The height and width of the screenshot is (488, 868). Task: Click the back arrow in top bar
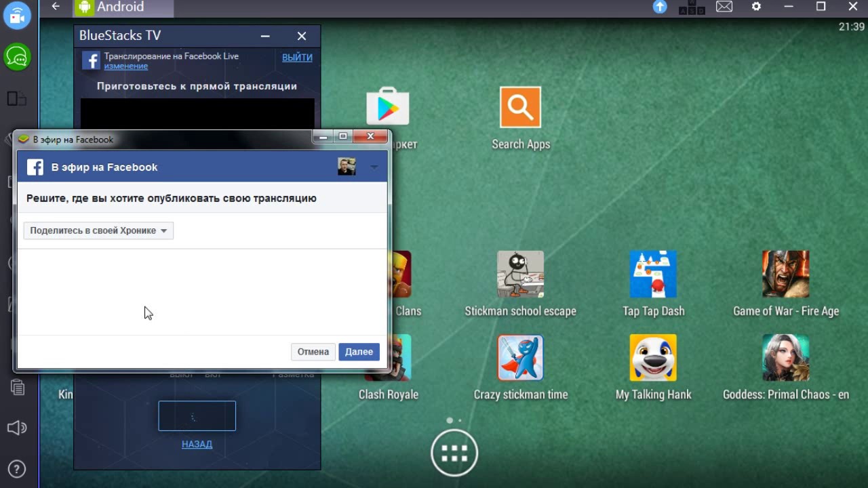coord(56,7)
